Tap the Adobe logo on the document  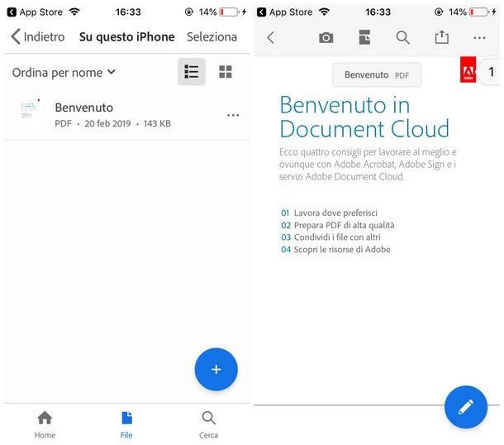468,69
